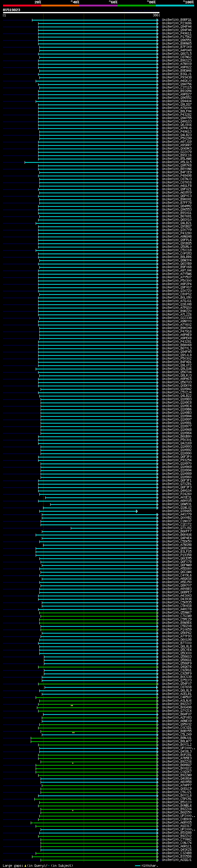Viewport: 197px width, 868px height.
Task: Select the UniRef100_Q4S8L3 label
Action: (177, 751)
